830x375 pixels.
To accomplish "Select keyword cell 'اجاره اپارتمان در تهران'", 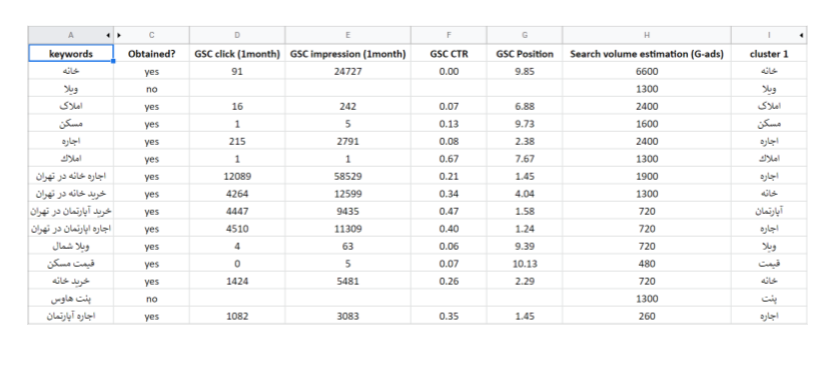I will point(70,228).
